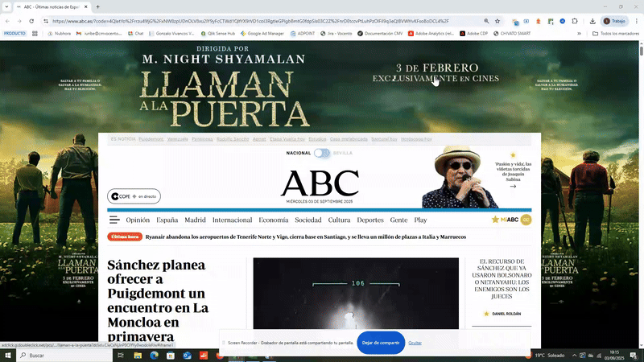Select the Deportes menu item
644x362 pixels.
pos(370,220)
